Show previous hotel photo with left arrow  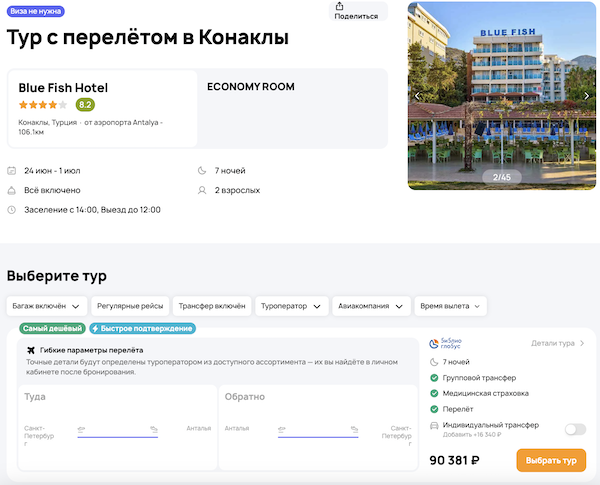point(418,96)
